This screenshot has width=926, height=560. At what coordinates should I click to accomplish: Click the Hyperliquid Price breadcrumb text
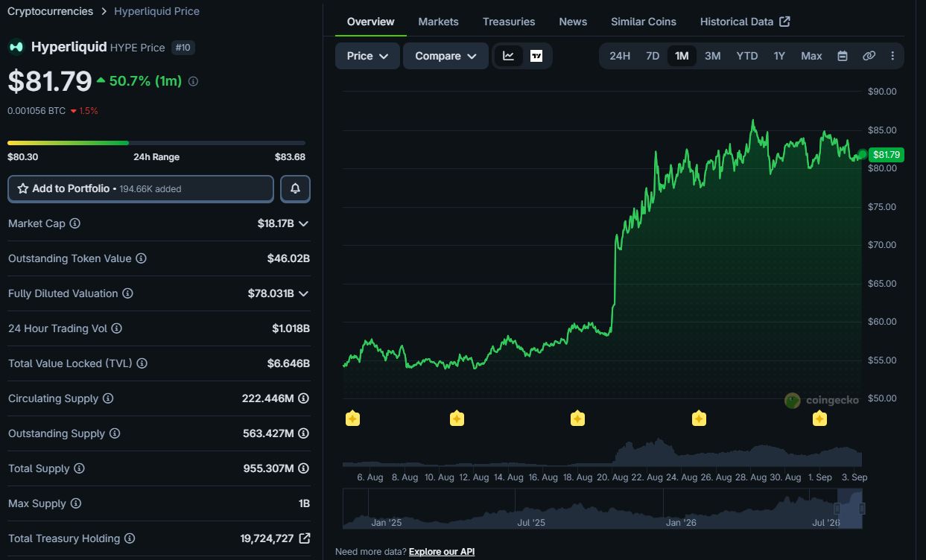click(156, 11)
